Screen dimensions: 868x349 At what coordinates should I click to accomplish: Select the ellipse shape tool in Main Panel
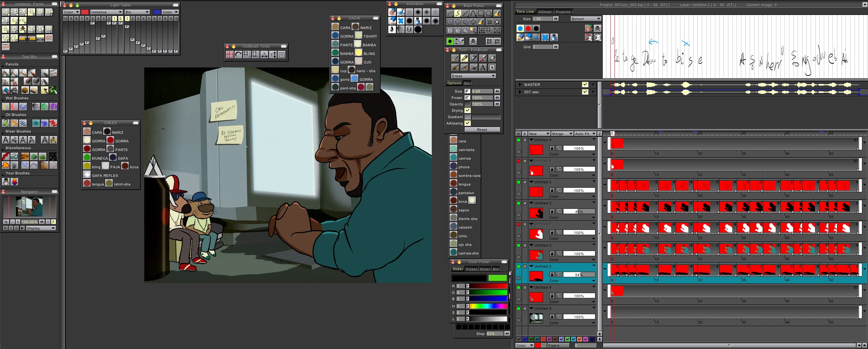489,13
